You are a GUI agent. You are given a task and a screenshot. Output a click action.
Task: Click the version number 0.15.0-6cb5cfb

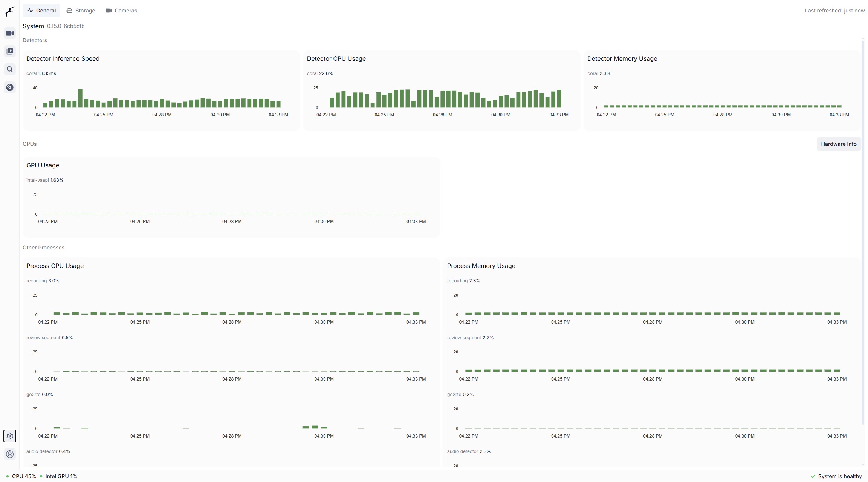tap(66, 26)
